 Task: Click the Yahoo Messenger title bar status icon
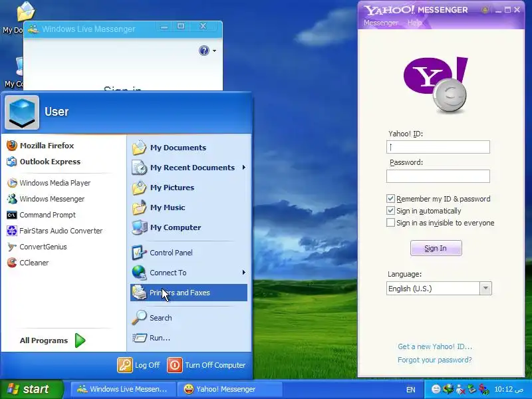pyautogui.click(x=485, y=10)
